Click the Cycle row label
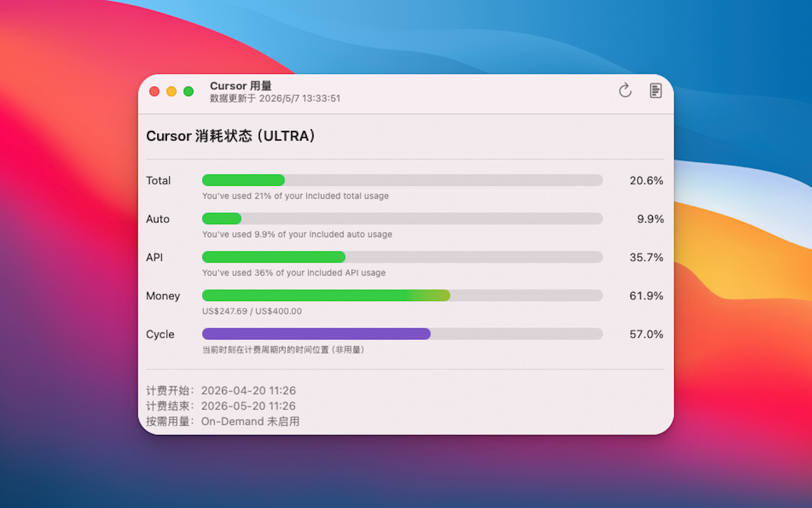This screenshot has height=508, width=812. (x=160, y=334)
